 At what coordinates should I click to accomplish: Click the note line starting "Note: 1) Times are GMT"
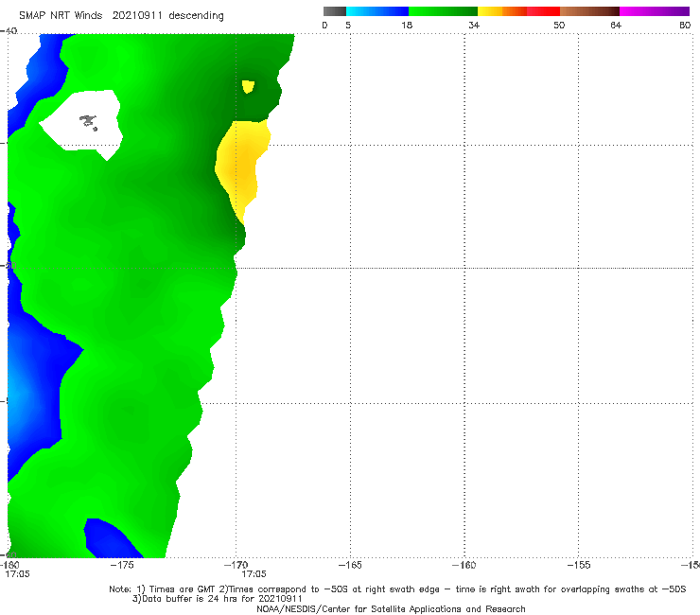pyautogui.click(x=397, y=589)
